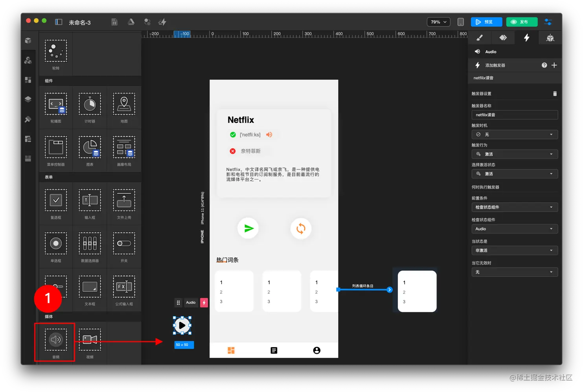The image size is (583, 392).
Task: Open the 触发行为 dropdown
Action: click(x=515, y=154)
